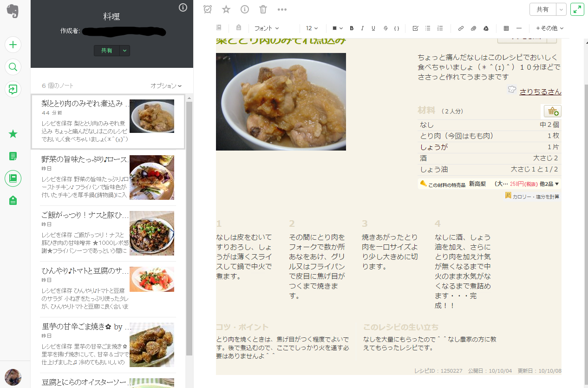Open note info icon in note toolbar
The image size is (588, 388).
point(245,9)
